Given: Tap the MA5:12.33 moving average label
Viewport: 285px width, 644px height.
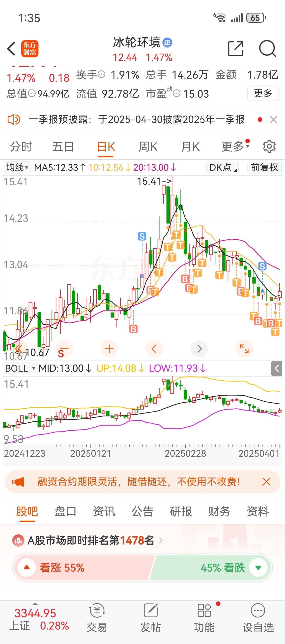Looking at the screenshot, I should (60, 167).
